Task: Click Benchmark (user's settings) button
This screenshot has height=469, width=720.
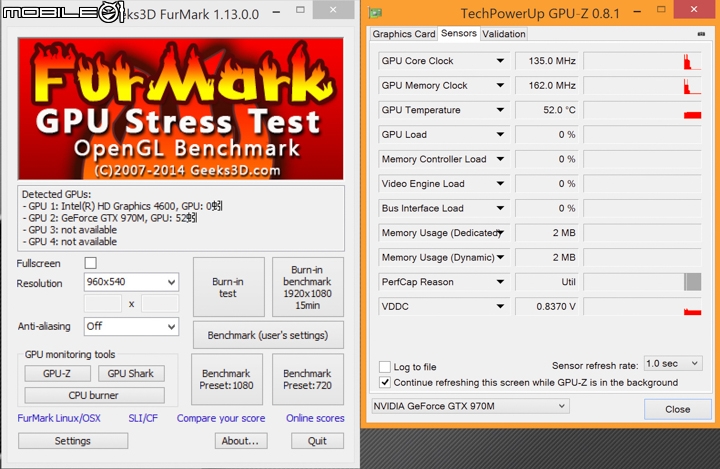Action: [268, 335]
